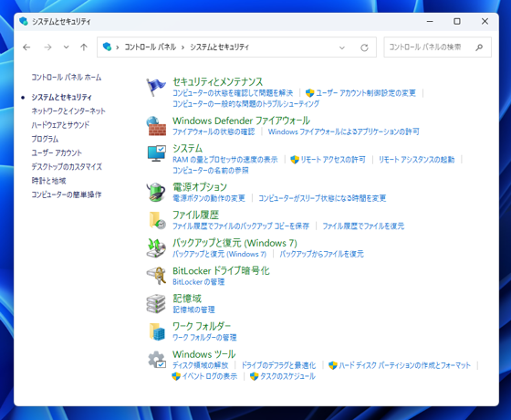Open ドライブのデフラグと最適化 link
Viewport: 511px width, 420px height.
point(278,365)
